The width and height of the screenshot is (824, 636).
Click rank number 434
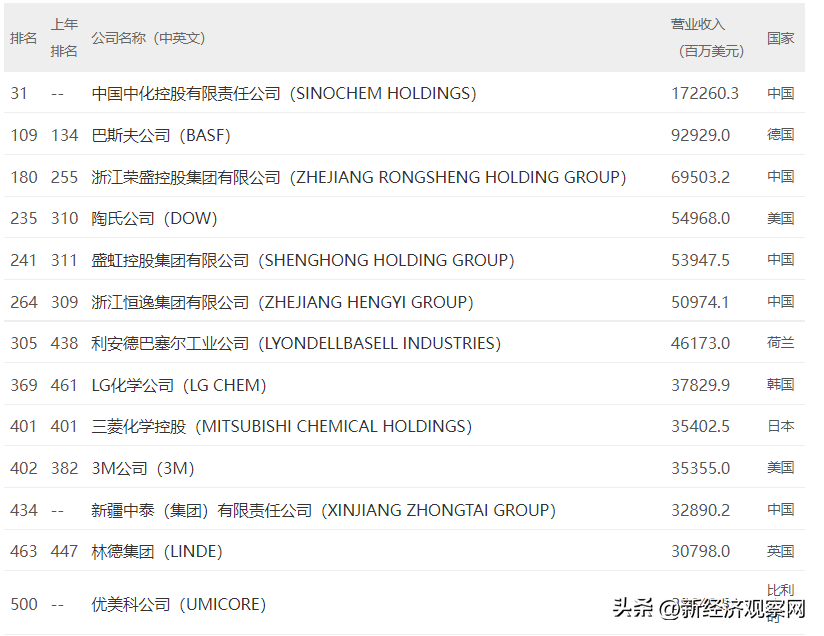pyautogui.click(x=24, y=510)
